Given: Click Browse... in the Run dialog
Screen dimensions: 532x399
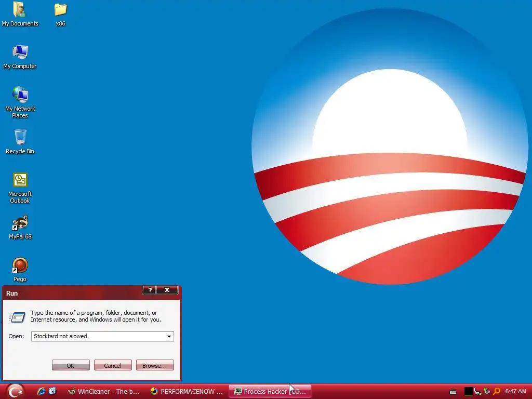Looking at the screenshot, I should coord(155,365).
